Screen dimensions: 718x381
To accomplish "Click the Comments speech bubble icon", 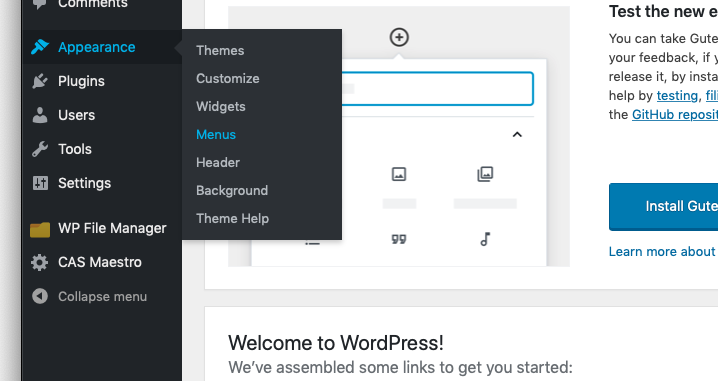I will pos(40,4).
